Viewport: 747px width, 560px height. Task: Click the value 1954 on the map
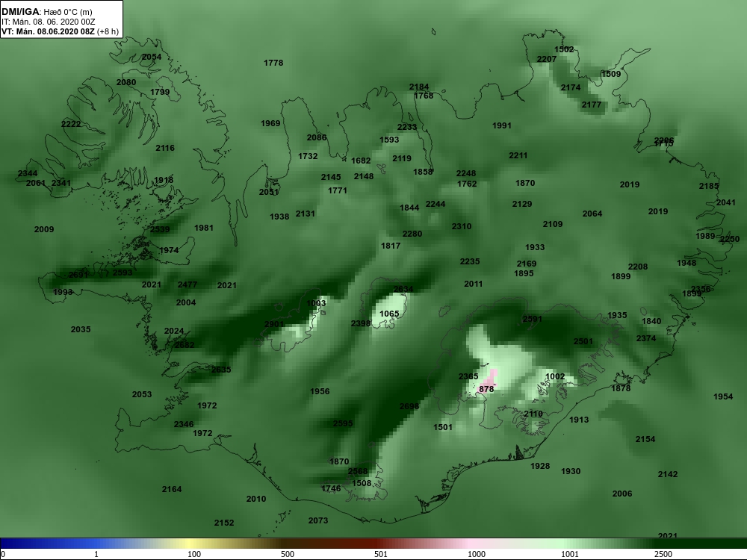pyautogui.click(x=723, y=396)
